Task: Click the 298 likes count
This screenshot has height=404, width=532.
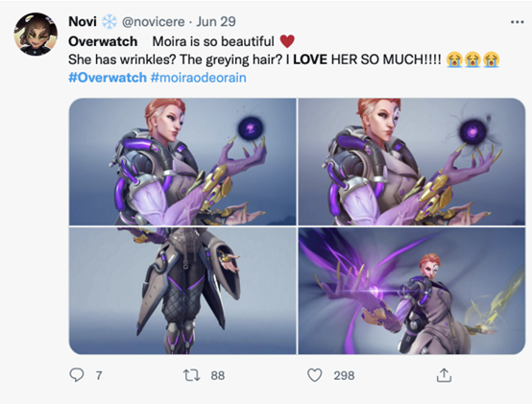Action: point(344,375)
